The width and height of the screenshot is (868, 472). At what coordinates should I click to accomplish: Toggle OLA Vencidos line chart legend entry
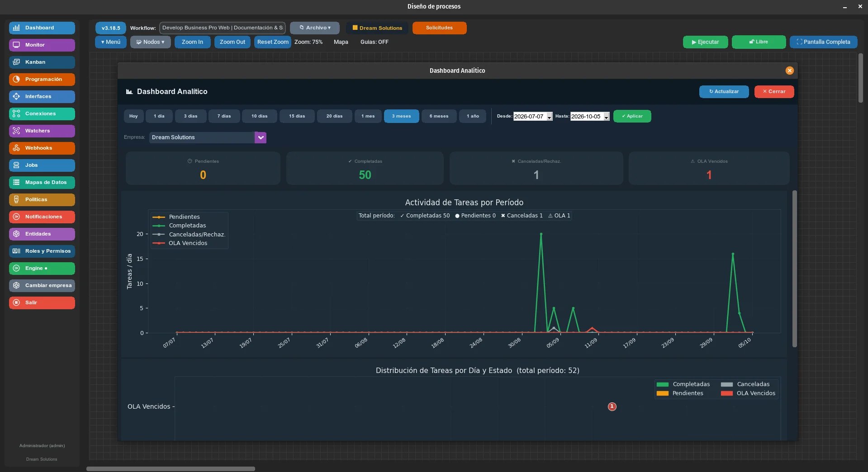click(180, 243)
